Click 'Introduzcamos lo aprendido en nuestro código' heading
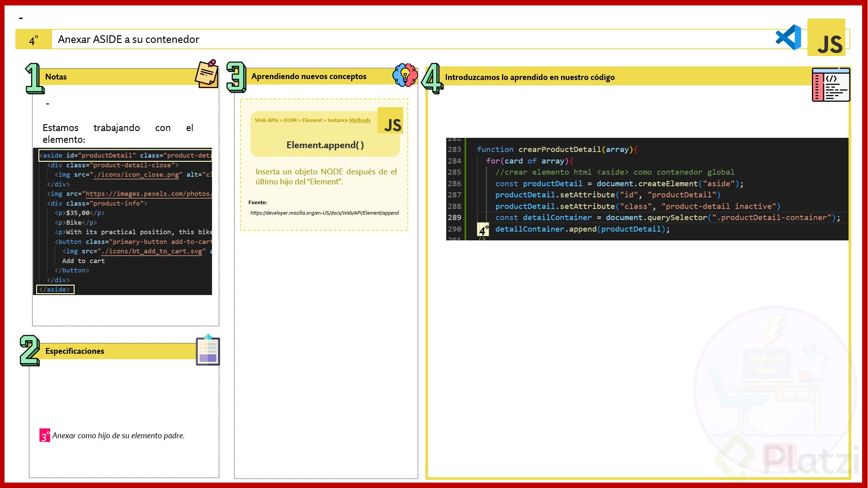This screenshot has height=488, width=868. 530,77
